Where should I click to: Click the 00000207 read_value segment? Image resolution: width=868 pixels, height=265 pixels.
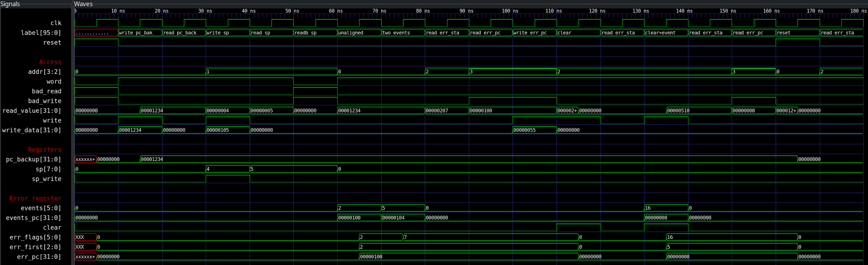[x=447, y=111]
